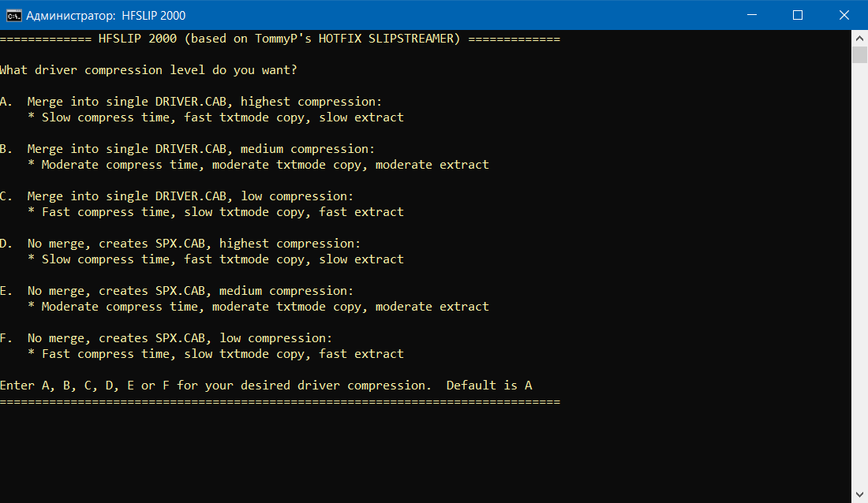Click the scrollbar up arrow
Image resolution: width=868 pixels, height=503 pixels.
point(859,38)
